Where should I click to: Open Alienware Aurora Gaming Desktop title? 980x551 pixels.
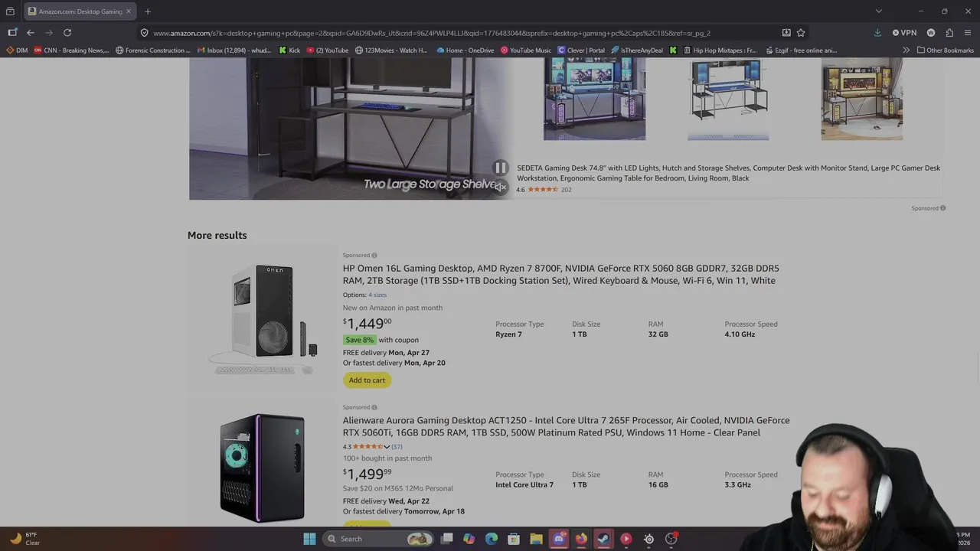pyautogui.click(x=566, y=426)
